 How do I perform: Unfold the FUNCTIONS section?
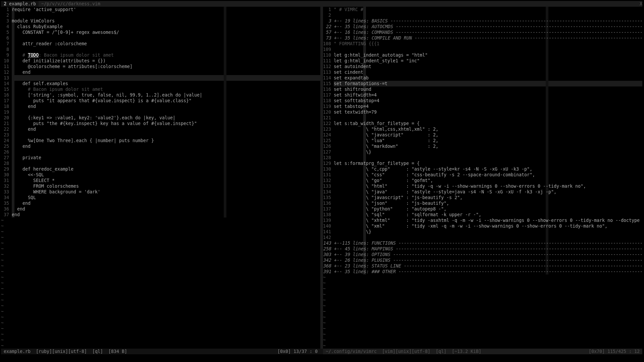pyautogui.click(x=383, y=243)
